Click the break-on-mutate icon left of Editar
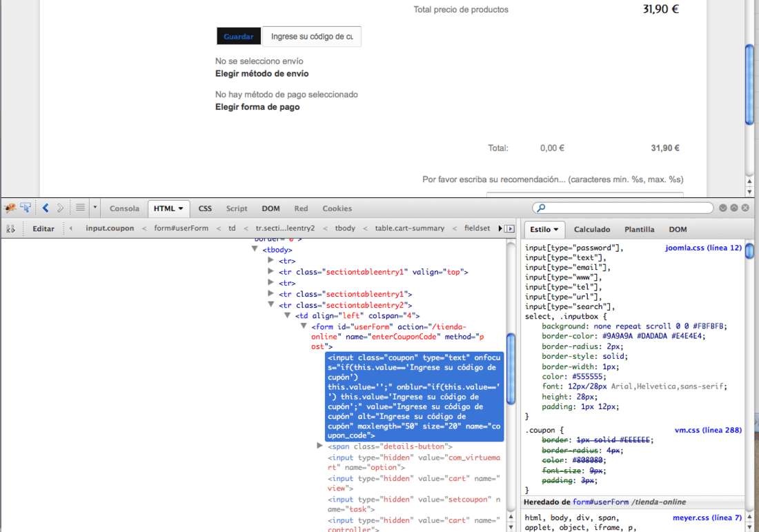The image size is (759, 532). tap(10, 228)
